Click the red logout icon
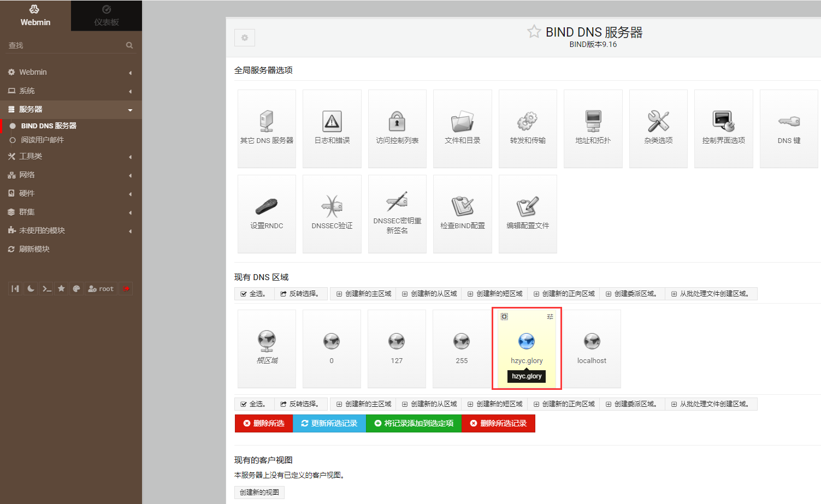Viewport: 821px width, 504px height. (126, 289)
